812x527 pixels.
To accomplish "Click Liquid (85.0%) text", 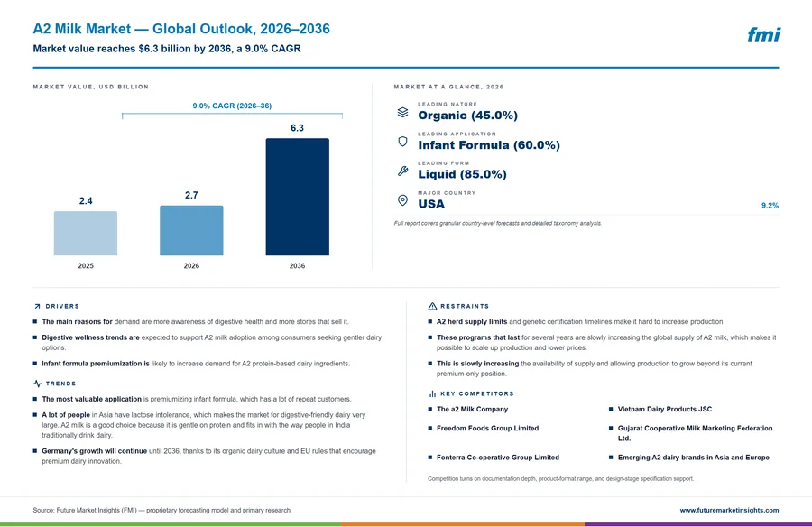I will [x=462, y=174].
